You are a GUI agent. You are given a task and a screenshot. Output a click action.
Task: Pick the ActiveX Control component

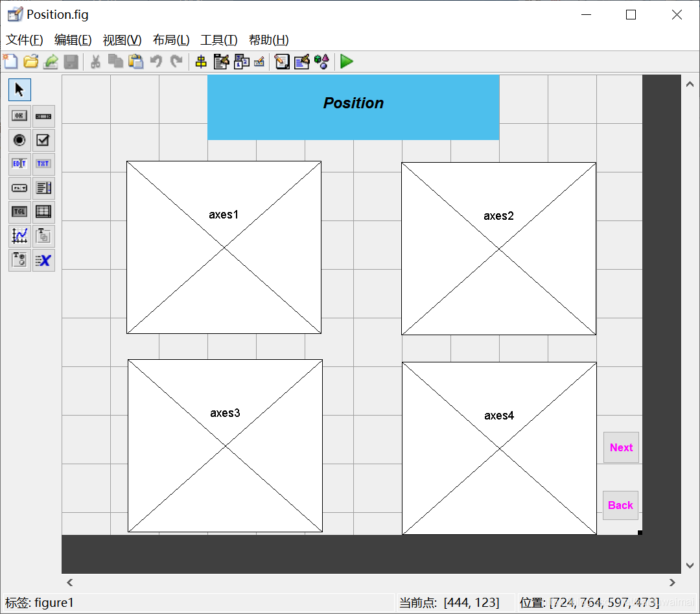(43, 260)
